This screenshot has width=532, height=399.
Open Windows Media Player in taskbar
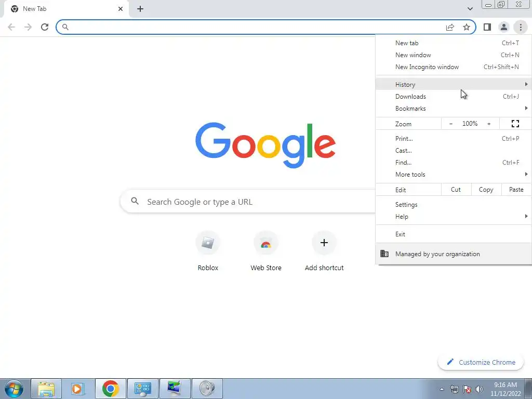(78, 389)
